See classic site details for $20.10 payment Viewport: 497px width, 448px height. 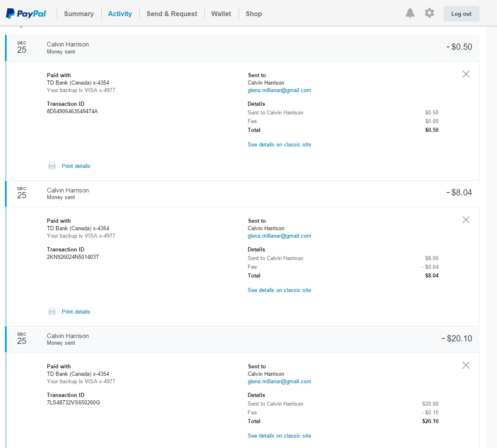pos(279,436)
